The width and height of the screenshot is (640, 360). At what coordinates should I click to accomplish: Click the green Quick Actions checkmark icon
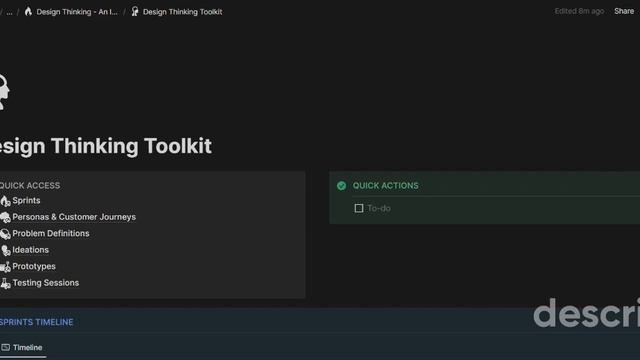pos(342,186)
